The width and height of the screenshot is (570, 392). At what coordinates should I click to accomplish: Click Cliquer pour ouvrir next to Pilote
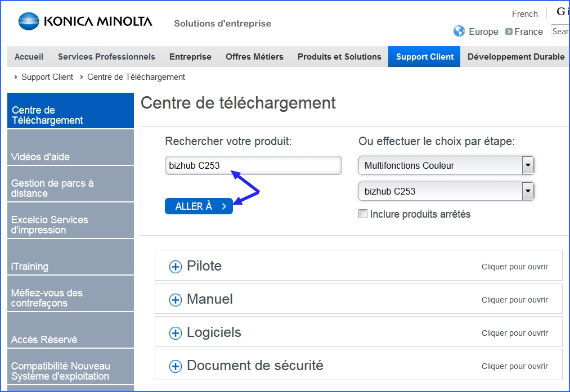pyautogui.click(x=514, y=267)
